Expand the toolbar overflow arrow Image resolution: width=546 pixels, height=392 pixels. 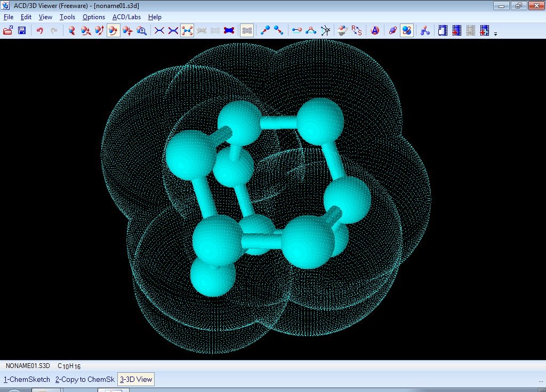[495, 34]
